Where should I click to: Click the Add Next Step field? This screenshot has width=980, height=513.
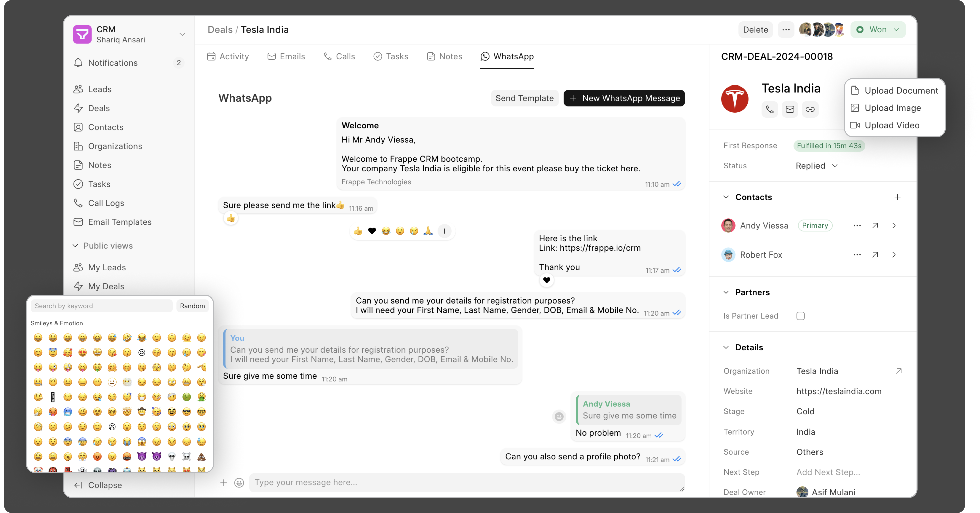point(828,472)
